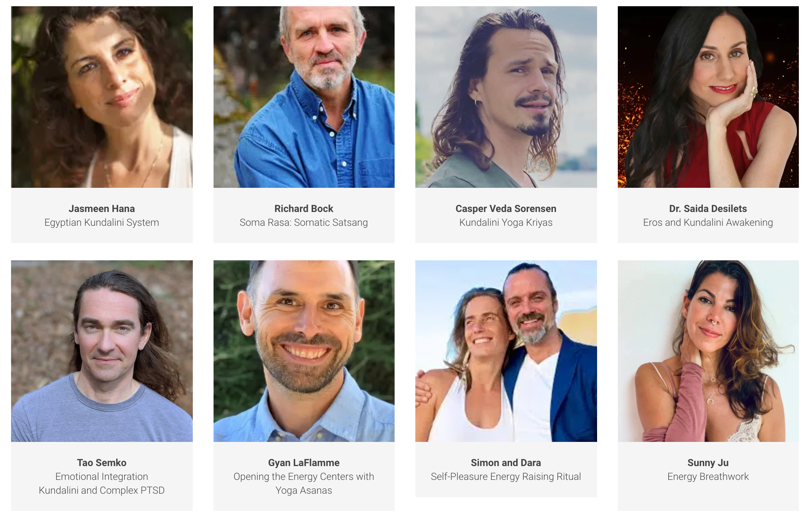Select Casper Veda Sorensen's photo
The height and width of the screenshot is (522, 812).
click(506, 97)
